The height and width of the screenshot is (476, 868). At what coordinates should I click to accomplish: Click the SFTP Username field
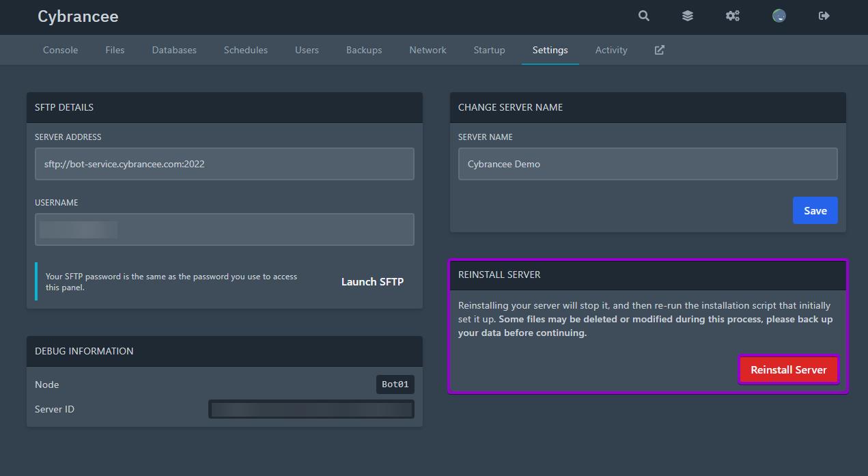tap(224, 229)
